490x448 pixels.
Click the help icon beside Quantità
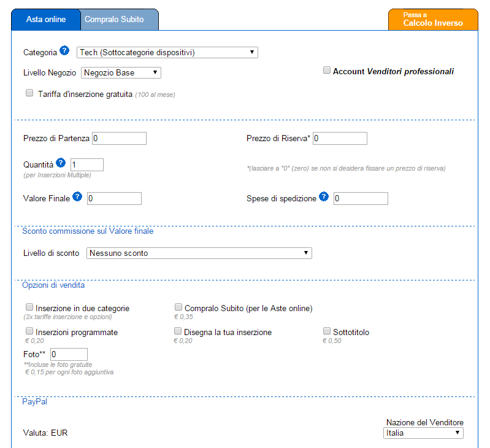click(61, 163)
